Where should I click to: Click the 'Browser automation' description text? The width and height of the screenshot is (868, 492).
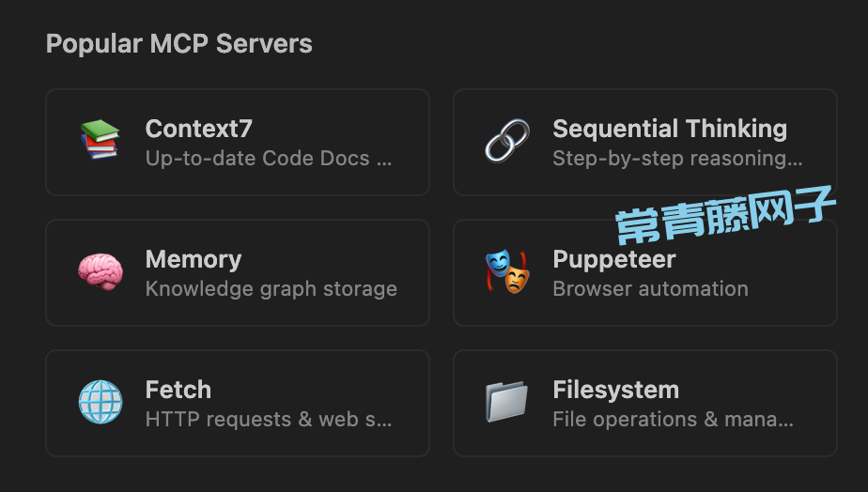[x=650, y=288]
